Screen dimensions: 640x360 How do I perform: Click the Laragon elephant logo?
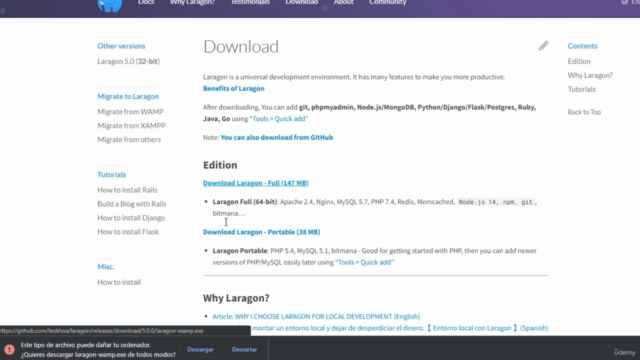(x=109, y=5)
